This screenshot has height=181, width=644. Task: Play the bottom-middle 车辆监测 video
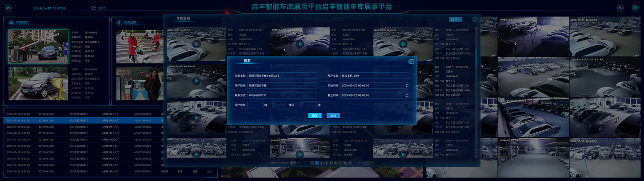(x=300, y=154)
